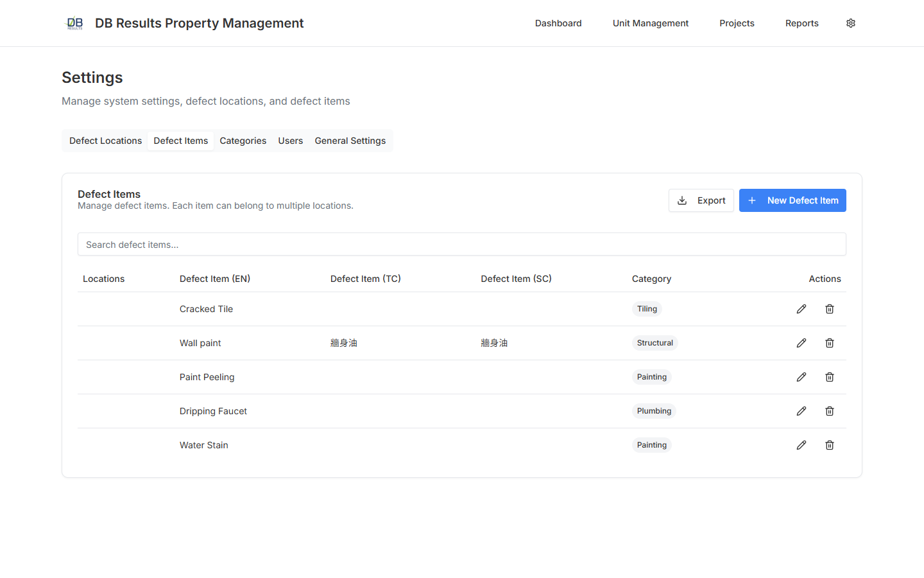Click the Plumbing category badge
Image resolution: width=924 pixels, height=578 pixels.
pos(654,411)
